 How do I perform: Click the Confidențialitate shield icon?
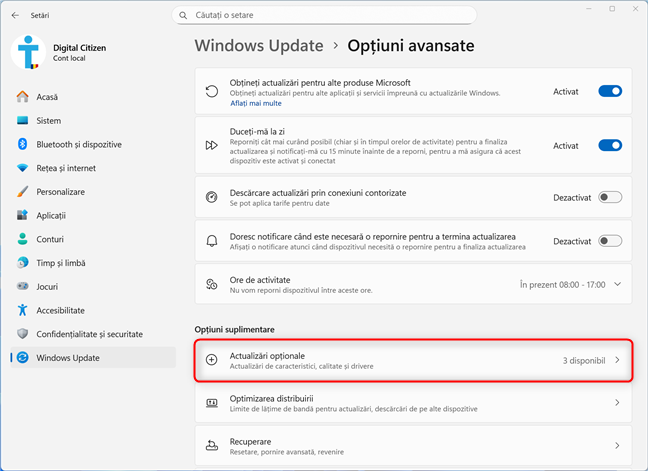(23, 334)
